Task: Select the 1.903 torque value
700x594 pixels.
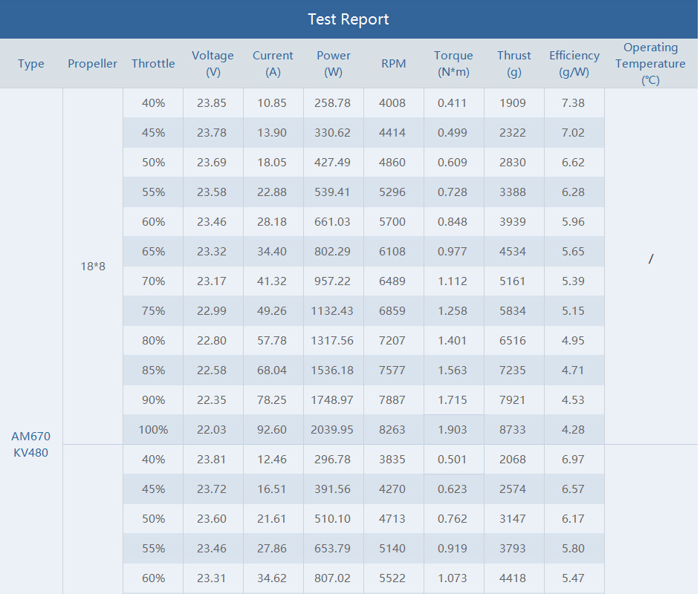Action: pos(453,429)
